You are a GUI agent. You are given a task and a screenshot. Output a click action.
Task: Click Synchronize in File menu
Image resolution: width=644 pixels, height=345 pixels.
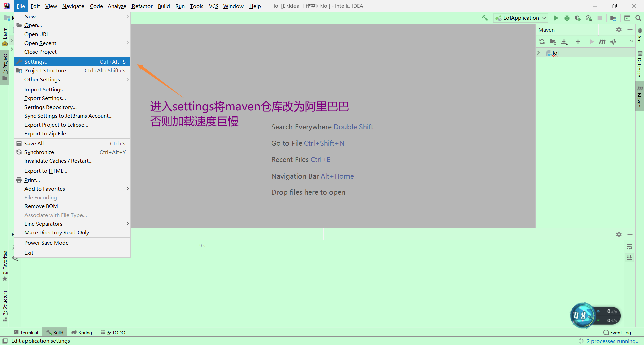(72, 152)
